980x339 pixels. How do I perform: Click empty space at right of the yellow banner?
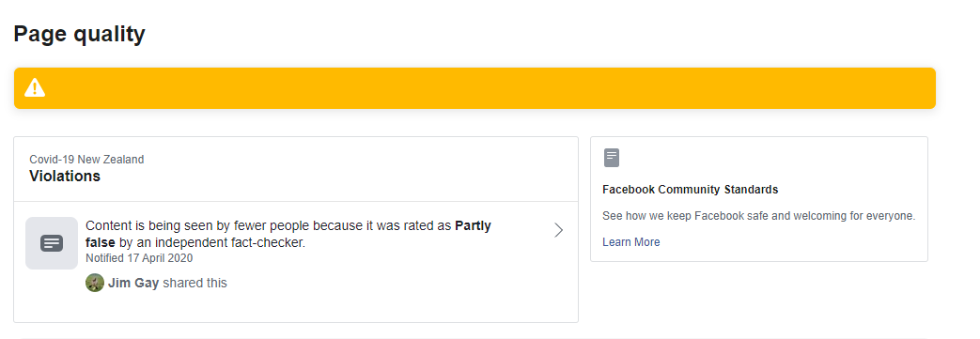point(813,88)
